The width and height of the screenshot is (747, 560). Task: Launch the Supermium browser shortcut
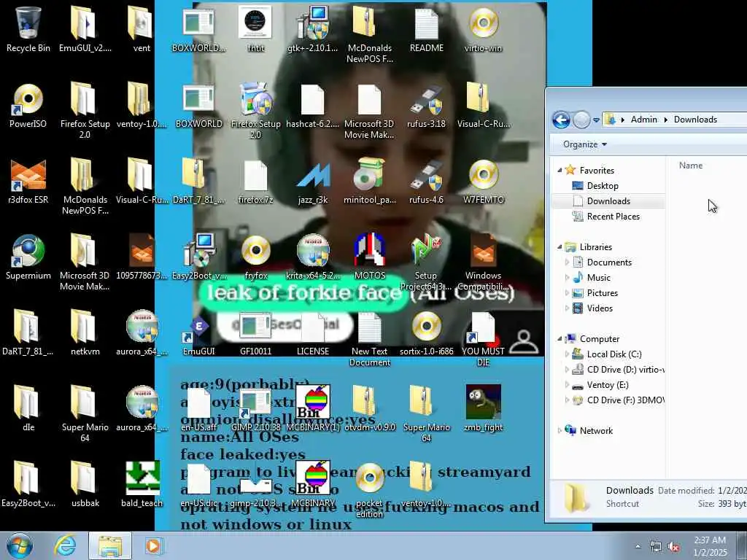pos(28,257)
